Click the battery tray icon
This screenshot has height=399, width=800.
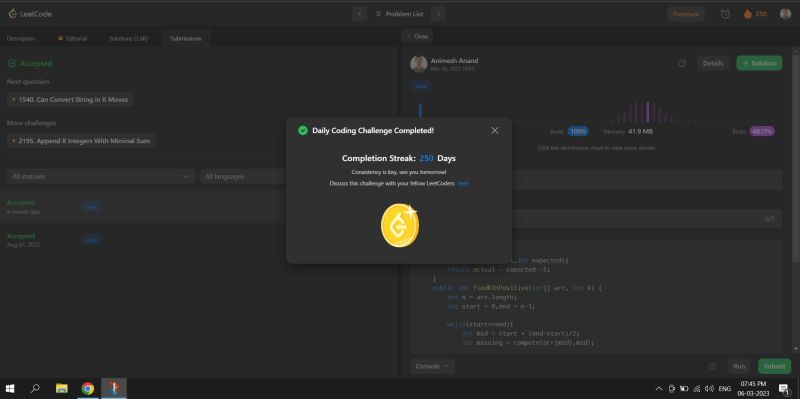click(685, 389)
